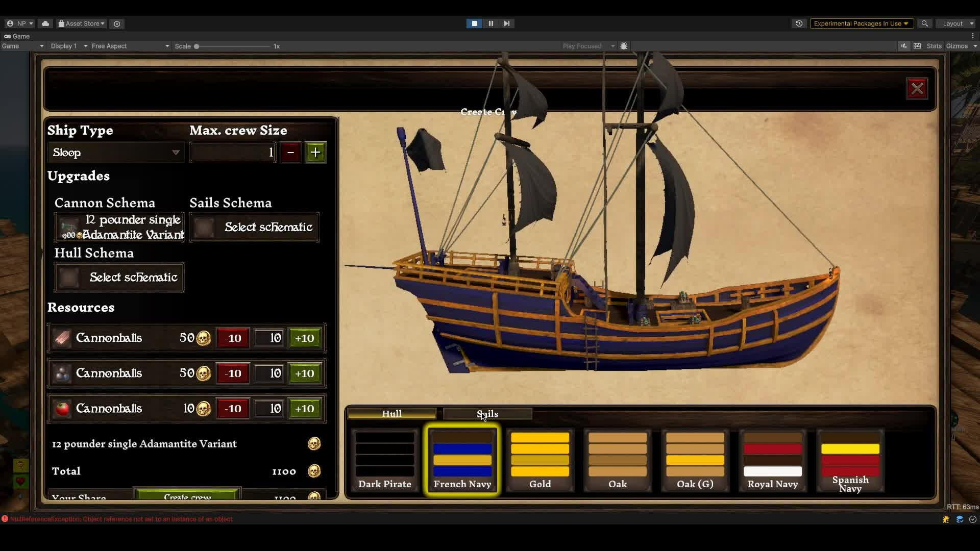Toggle the Stats overlay
Viewport: 980px width, 551px height.
coord(934,46)
